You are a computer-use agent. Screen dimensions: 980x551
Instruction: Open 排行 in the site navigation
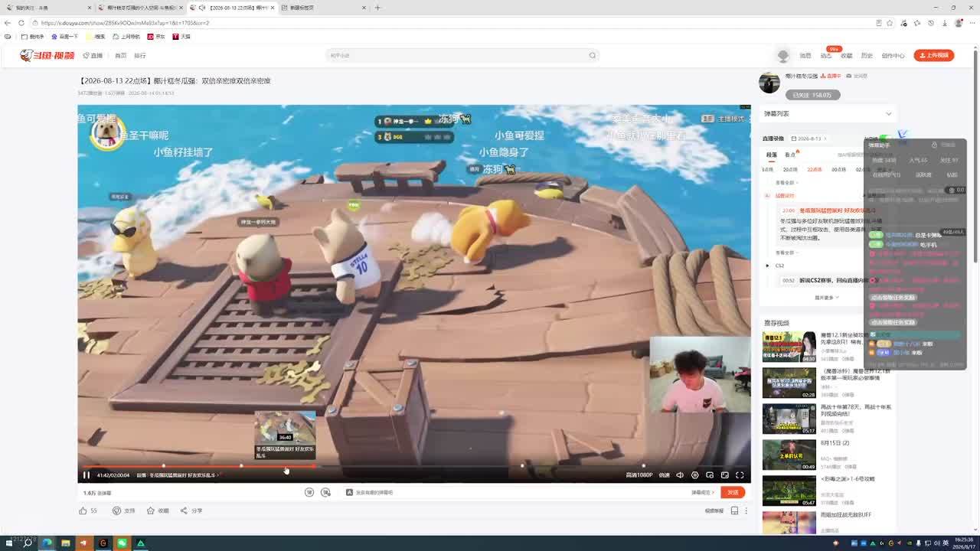[139, 56]
